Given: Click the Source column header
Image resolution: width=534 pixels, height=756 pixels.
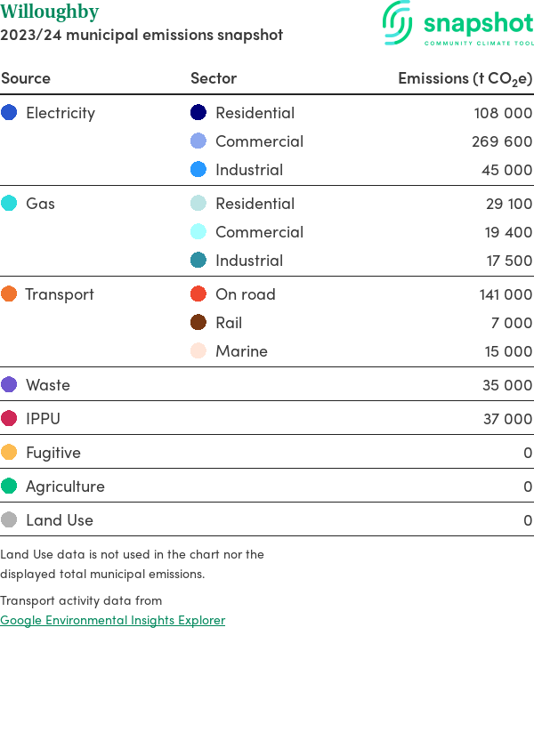Looking at the screenshot, I should [x=26, y=78].
